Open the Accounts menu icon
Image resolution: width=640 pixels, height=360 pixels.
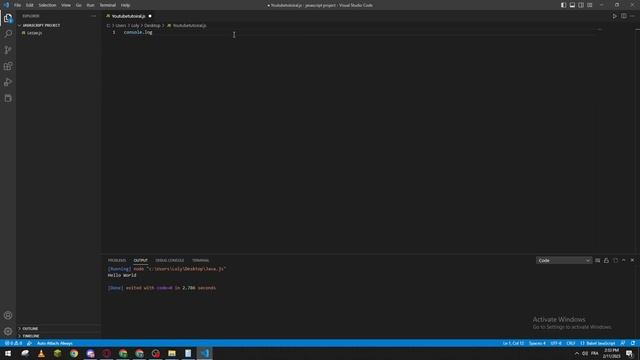point(8,315)
